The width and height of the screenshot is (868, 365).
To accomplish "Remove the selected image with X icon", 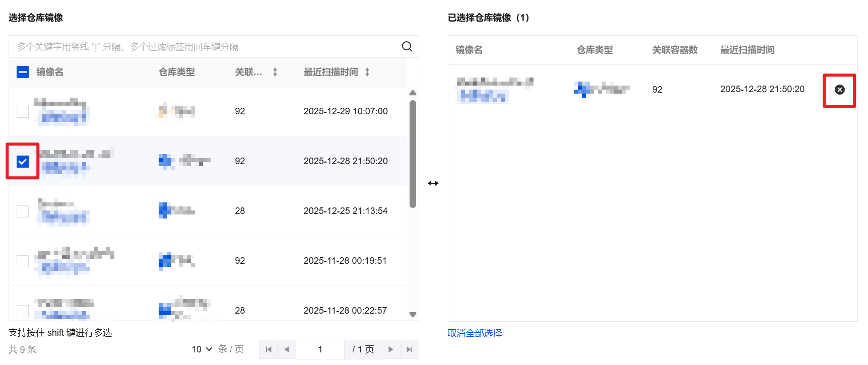I will click(839, 90).
